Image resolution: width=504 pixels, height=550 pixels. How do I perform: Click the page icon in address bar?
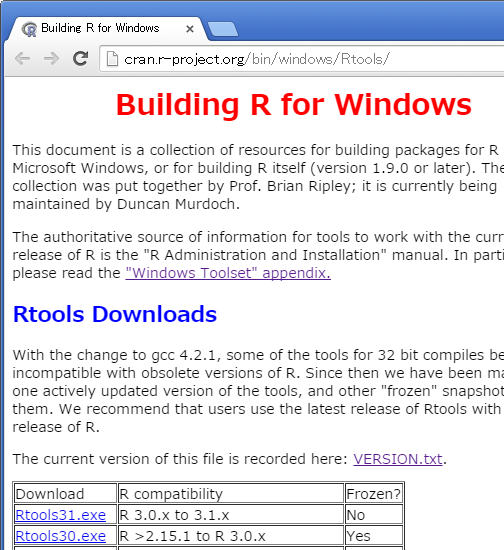pos(112,59)
